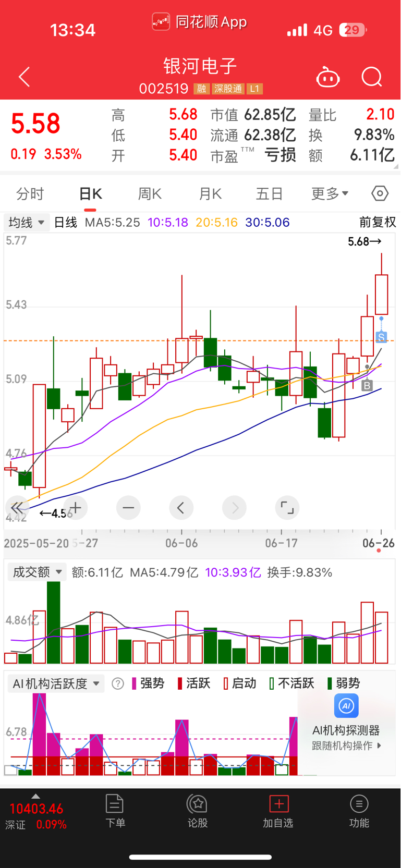Image resolution: width=401 pixels, height=868 pixels.
Task: Tap stock code 002519
Action: 164,89
